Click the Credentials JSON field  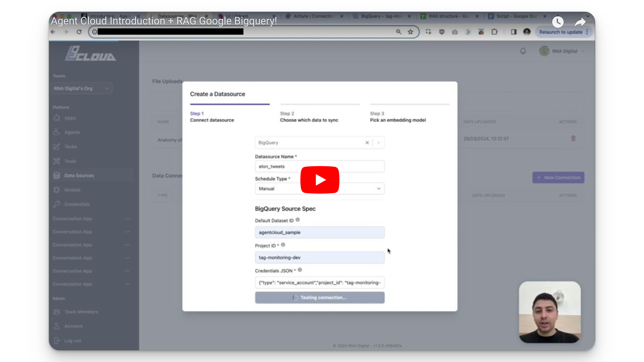click(320, 283)
